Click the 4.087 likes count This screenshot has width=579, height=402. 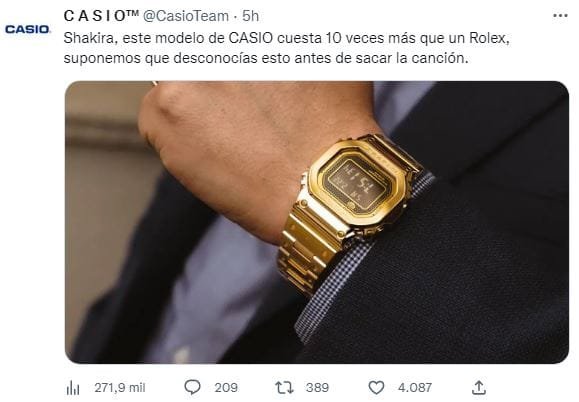[415, 387]
